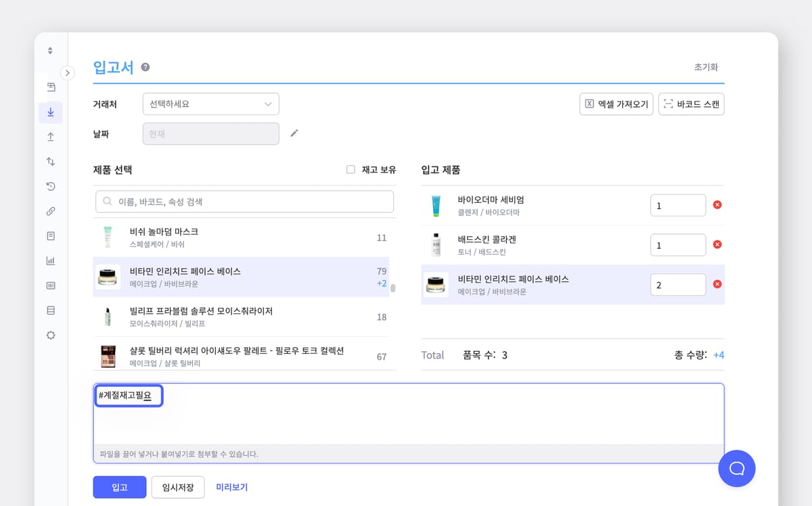The image size is (812, 506).
Task: Click the 초기화 reset link
Action: (706, 67)
